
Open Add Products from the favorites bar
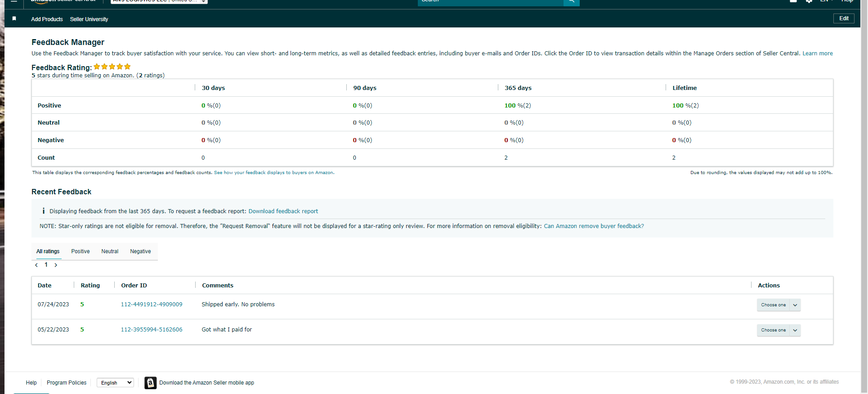47,19
